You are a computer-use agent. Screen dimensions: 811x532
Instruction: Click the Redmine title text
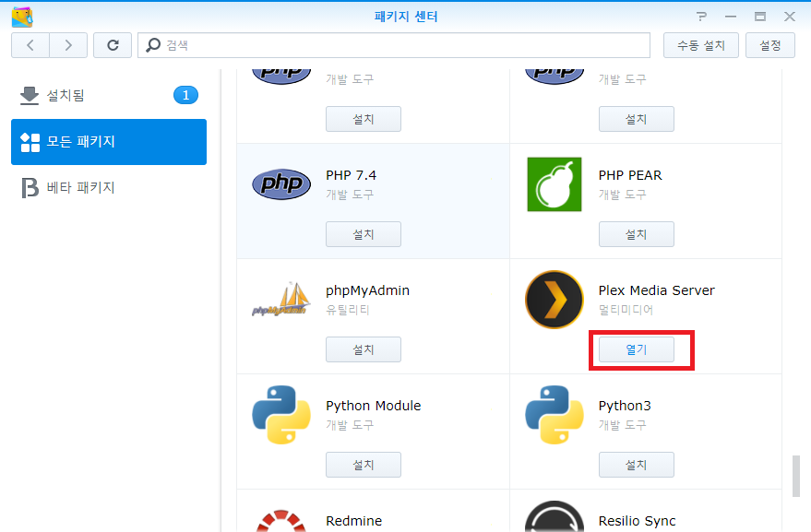coord(353,521)
